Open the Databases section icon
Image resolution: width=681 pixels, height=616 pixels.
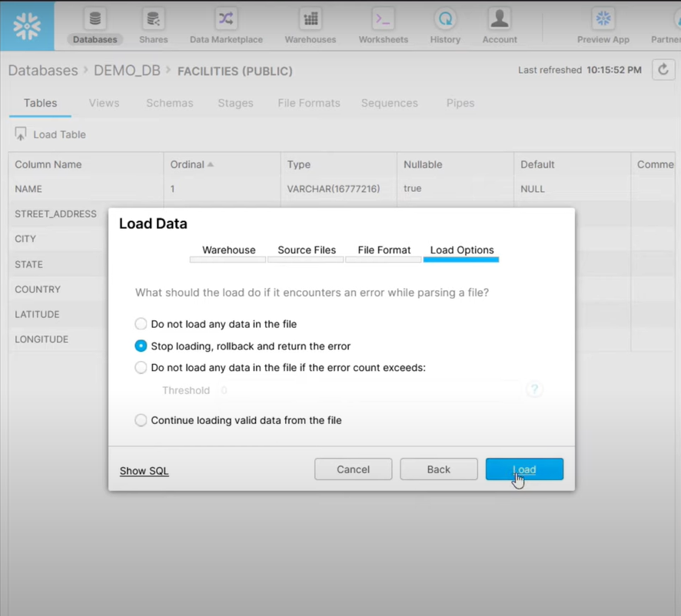[95, 18]
